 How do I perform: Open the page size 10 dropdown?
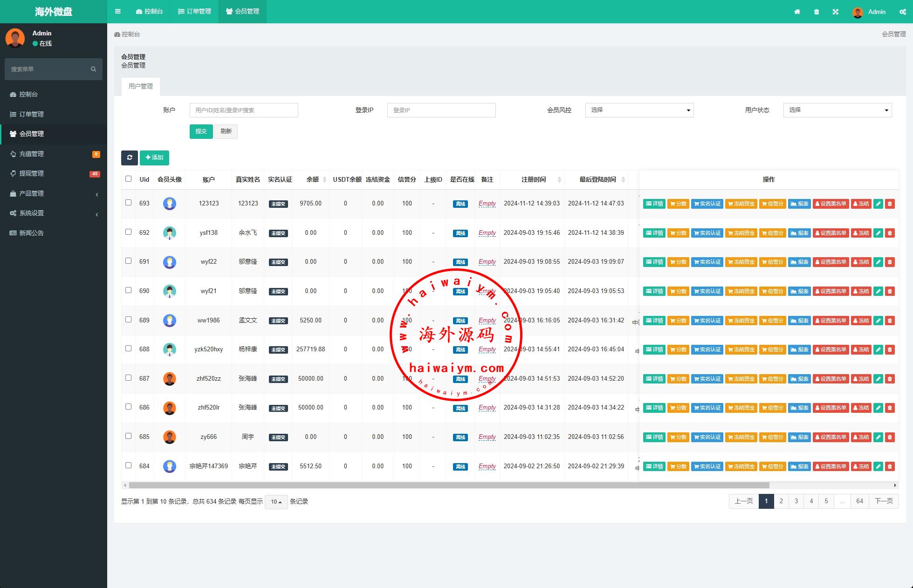(x=276, y=502)
